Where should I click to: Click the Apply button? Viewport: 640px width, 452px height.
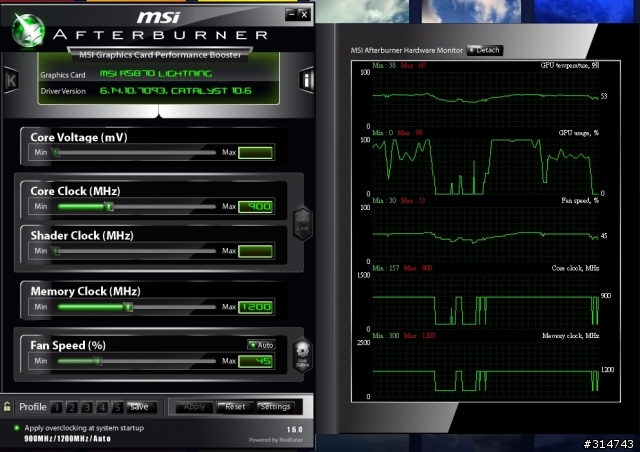pyautogui.click(x=194, y=407)
